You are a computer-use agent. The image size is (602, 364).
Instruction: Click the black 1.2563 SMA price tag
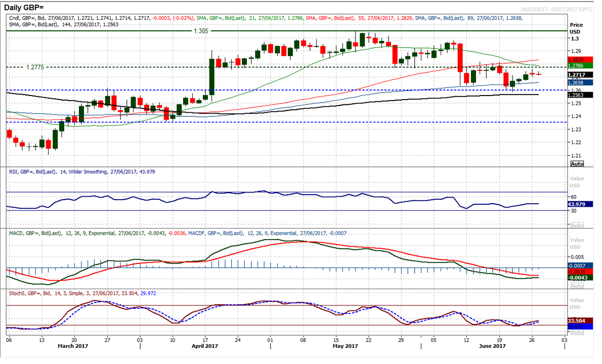pyautogui.click(x=577, y=95)
